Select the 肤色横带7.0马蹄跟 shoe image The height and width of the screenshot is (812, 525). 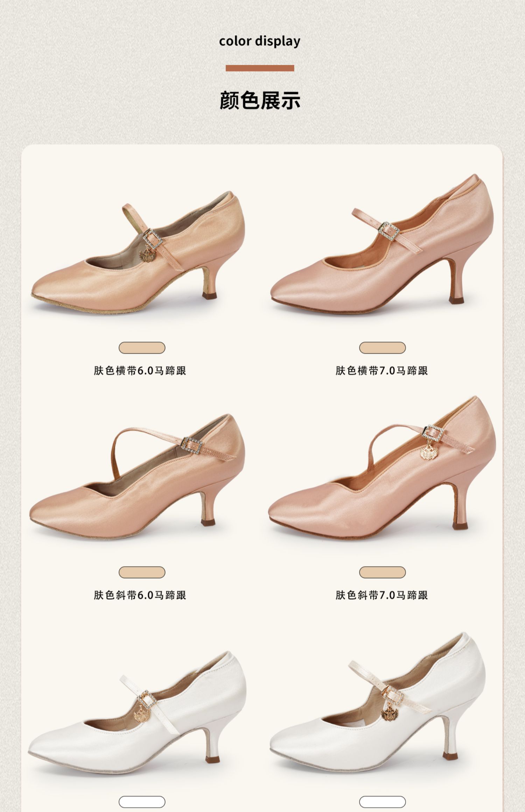coord(381,243)
